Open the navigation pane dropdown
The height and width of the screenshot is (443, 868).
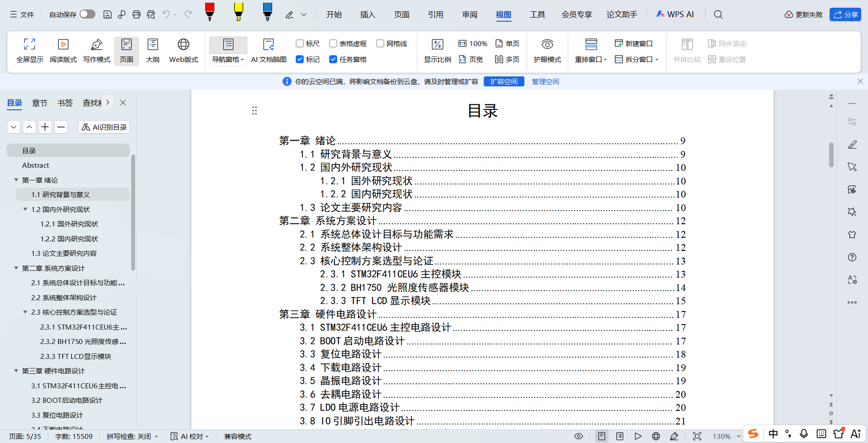228,59
